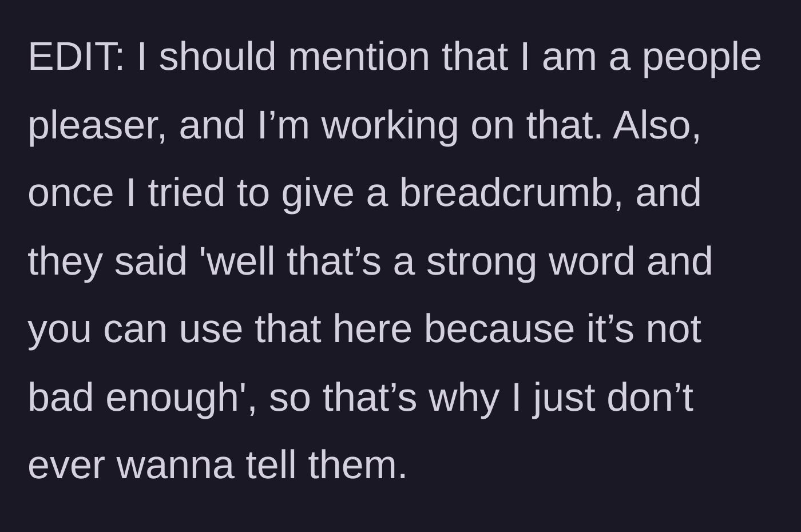The width and height of the screenshot is (801, 532).
Task: Click the word "bad" in the paragraph
Action: (x=61, y=398)
